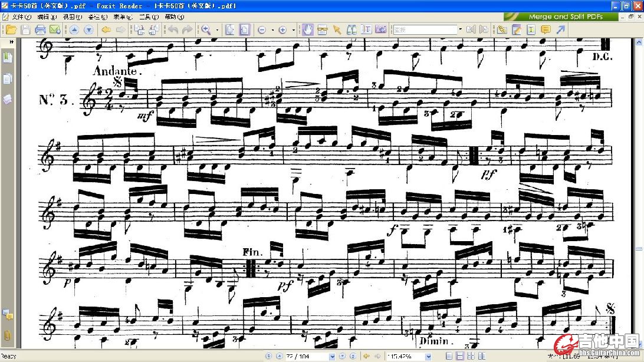Image resolution: width=644 pixels, height=362 pixels.
Task: Go to first page in the status bar
Action: [x=268, y=356]
